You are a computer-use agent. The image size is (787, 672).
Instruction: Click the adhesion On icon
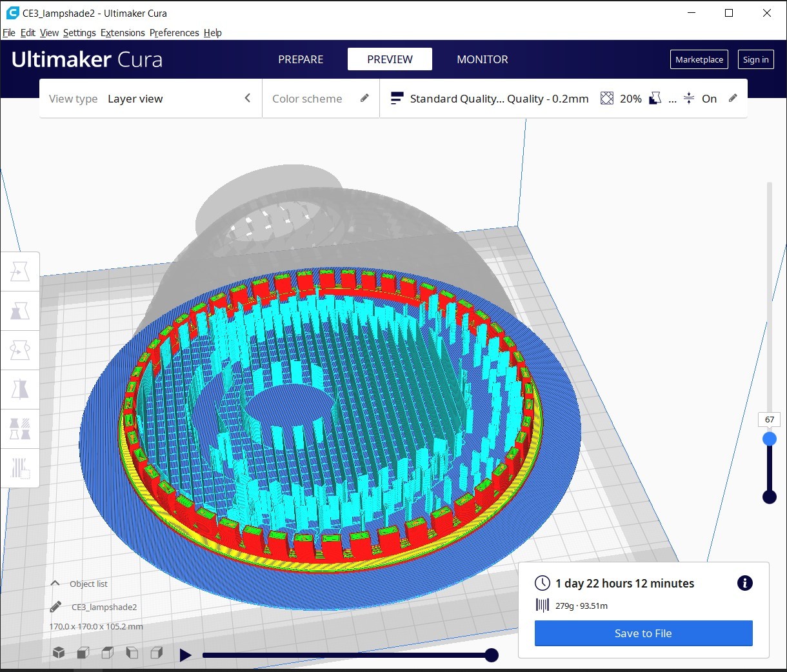[x=689, y=98]
